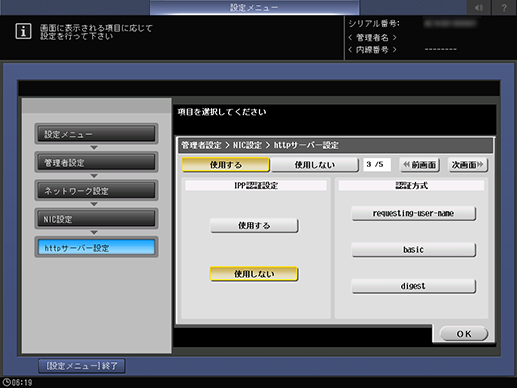Click the 管理者名 label

[372, 37]
